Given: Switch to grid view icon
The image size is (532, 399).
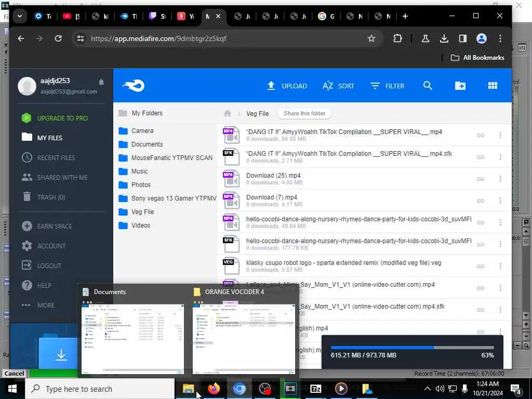Looking at the screenshot, I should click(493, 86).
